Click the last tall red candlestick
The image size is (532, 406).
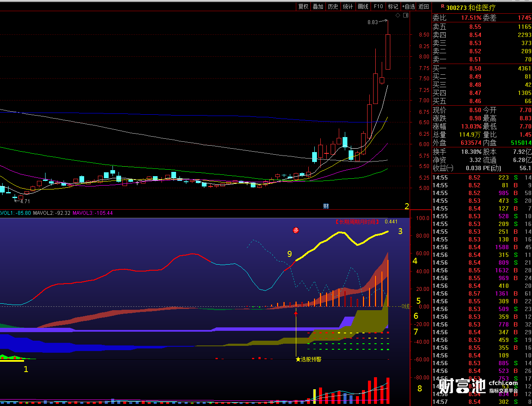(388, 52)
